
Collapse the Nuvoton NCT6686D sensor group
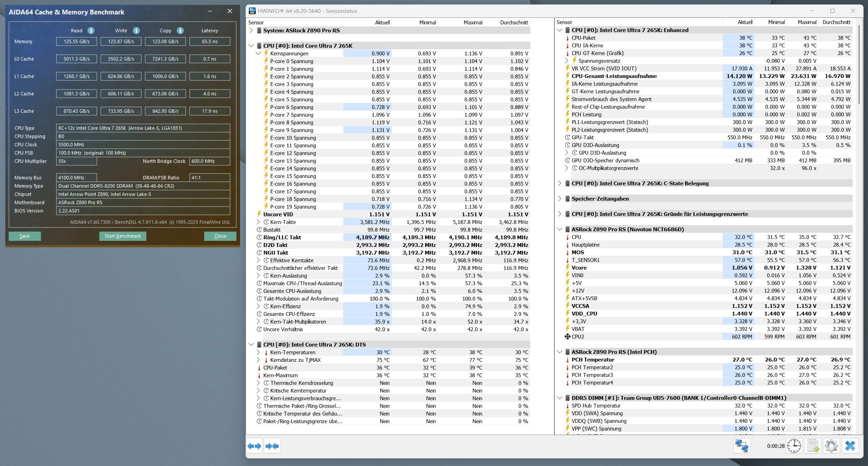click(560, 230)
